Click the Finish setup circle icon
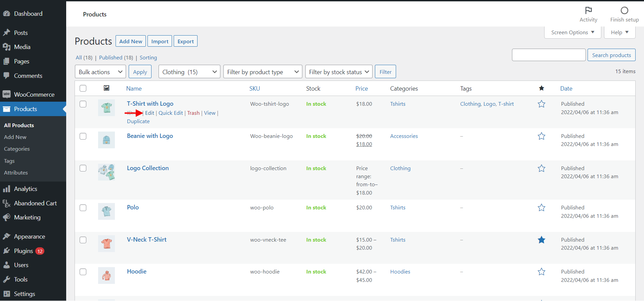 (624, 10)
